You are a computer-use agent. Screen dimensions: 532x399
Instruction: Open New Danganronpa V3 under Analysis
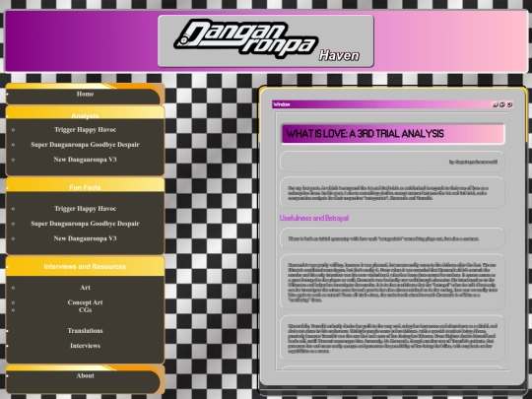(85, 160)
